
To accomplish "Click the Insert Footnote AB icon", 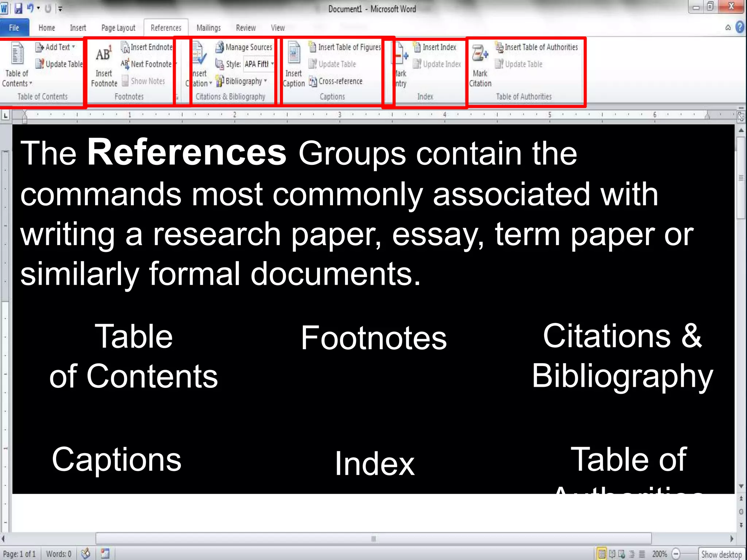I will pos(104,54).
